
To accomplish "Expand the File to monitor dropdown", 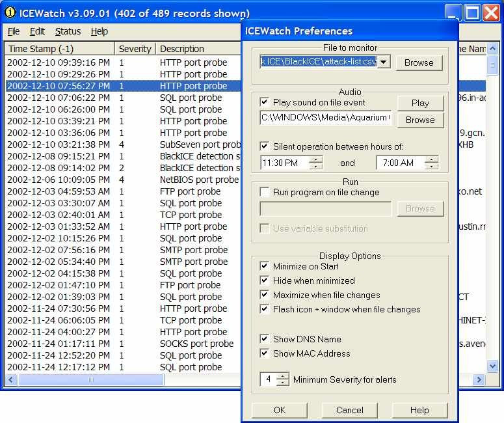I will tap(384, 62).
